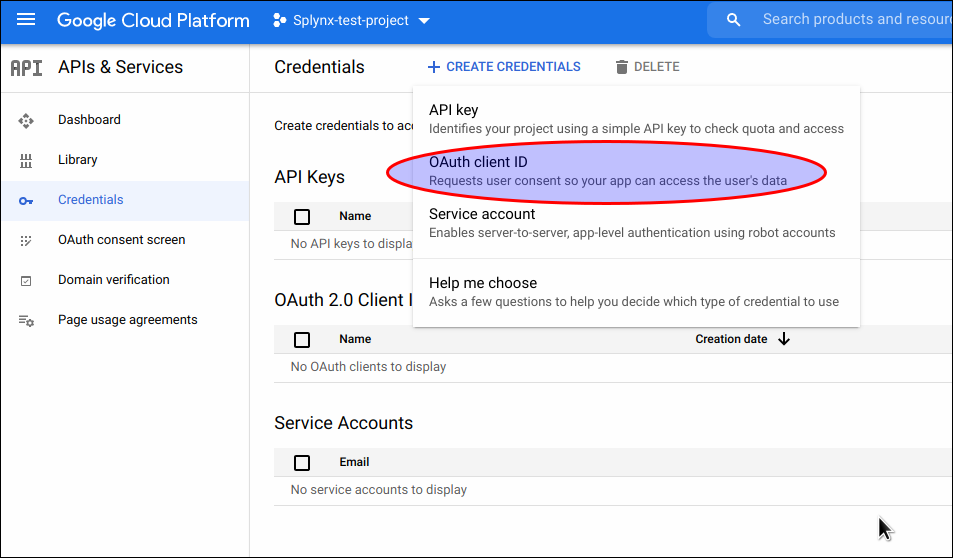
Task: Toggle the Service Accounts select-all checkbox
Action: (302, 463)
